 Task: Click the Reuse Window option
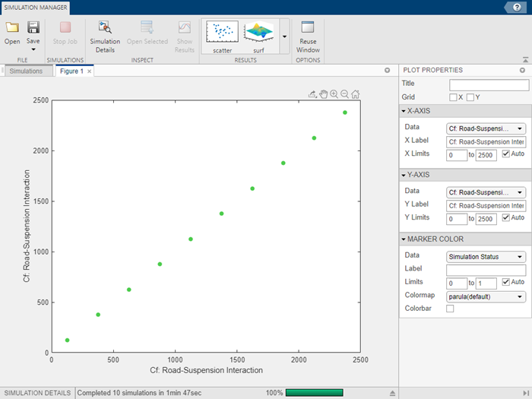308,36
